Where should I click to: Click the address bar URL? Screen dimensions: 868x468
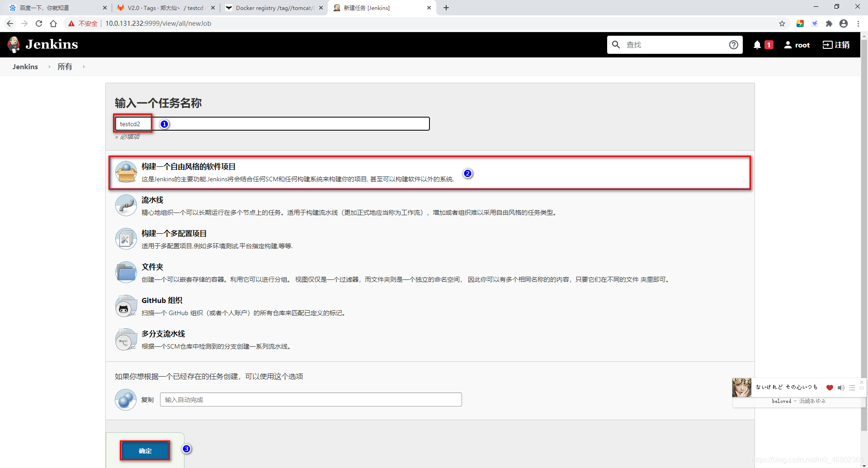point(158,24)
